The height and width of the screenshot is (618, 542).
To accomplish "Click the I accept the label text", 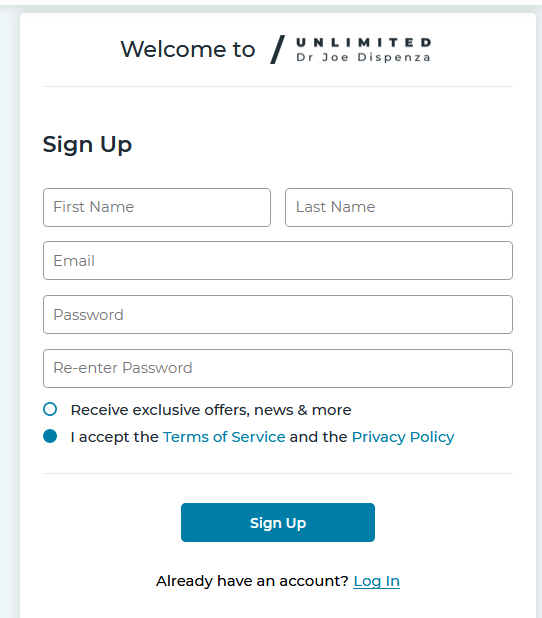I will [x=115, y=437].
